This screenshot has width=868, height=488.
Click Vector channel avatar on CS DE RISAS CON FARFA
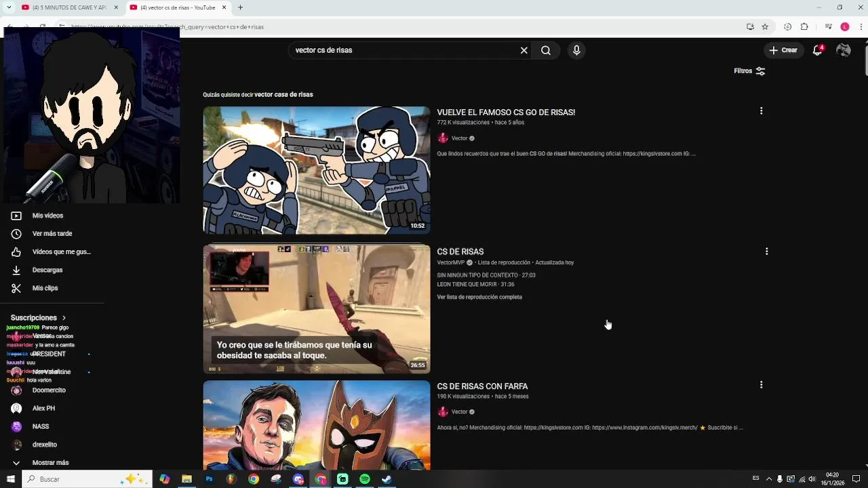pos(443,412)
